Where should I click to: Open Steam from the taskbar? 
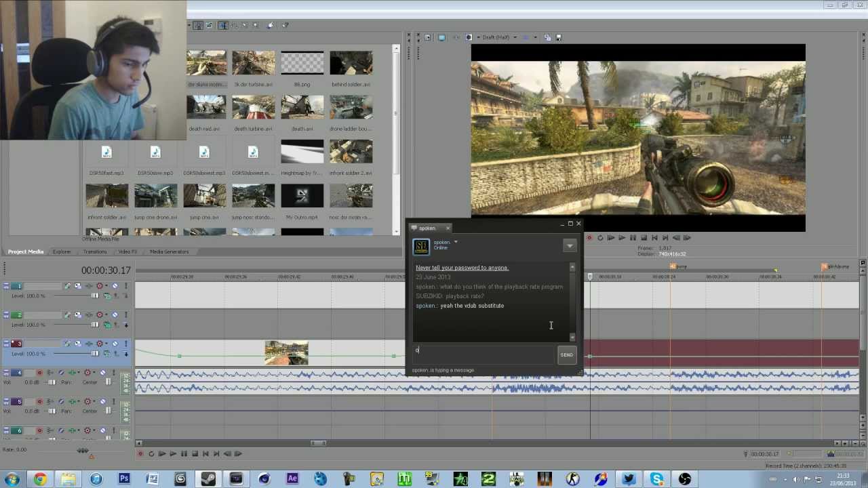tap(208, 479)
